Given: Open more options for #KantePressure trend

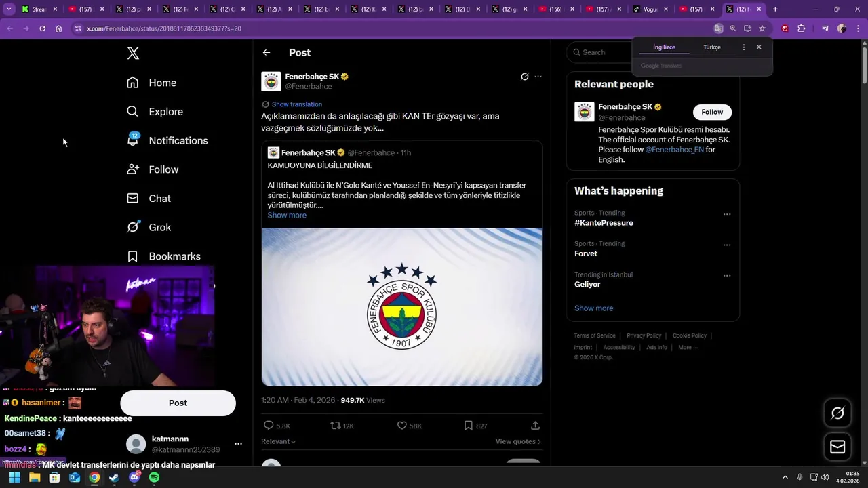Looking at the screenshot, I should [x=727, y=214].
